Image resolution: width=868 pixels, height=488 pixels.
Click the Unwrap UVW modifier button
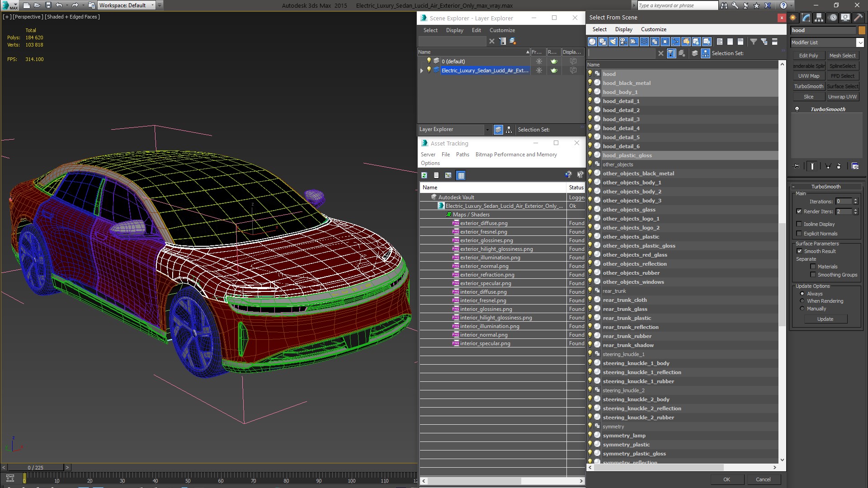842,97
